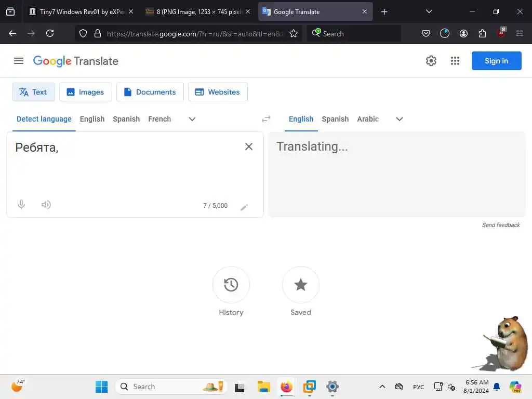The image size is (532, 399).
Task: List all open tabs dropdown
Action: 429,11
